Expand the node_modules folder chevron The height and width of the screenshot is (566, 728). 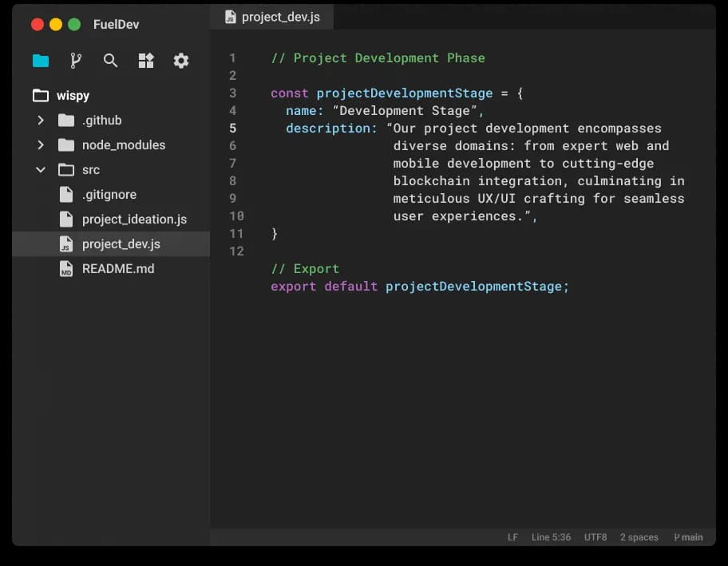click(41, 145)
